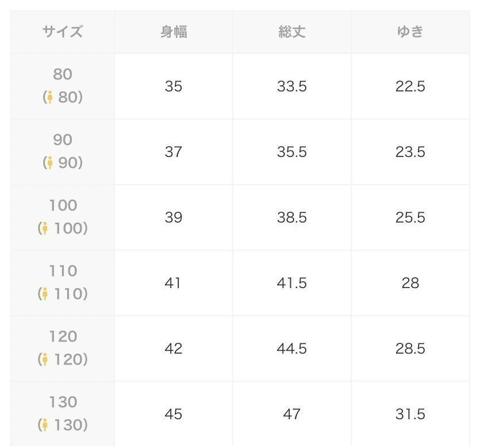Click the 身幅 value 45 cell
This screenshot has height=448, width=484.
(174, 414)
